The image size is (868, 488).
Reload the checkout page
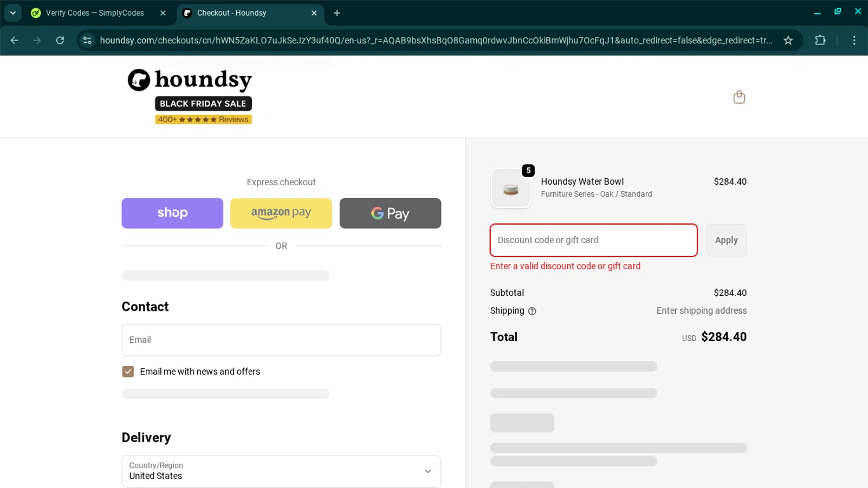click(x=60, y=41)
